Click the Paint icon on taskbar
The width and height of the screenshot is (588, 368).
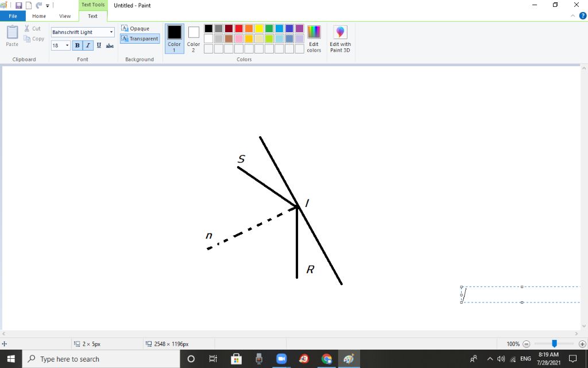pos(349,359)
